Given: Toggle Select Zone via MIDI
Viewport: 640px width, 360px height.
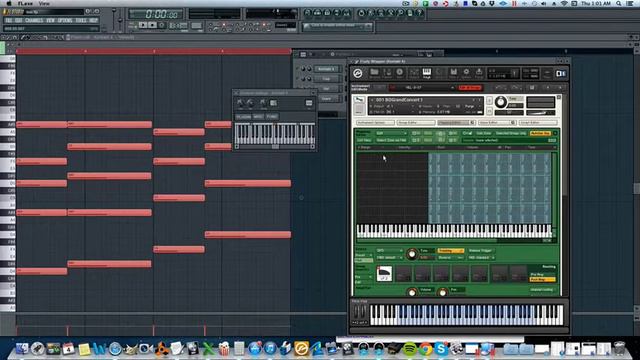Looking at the screenshot, I should [x=391, y=140].
